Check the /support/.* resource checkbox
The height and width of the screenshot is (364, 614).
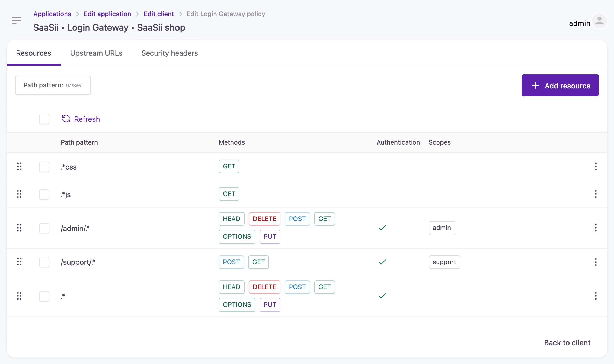[x=44, y=262]
